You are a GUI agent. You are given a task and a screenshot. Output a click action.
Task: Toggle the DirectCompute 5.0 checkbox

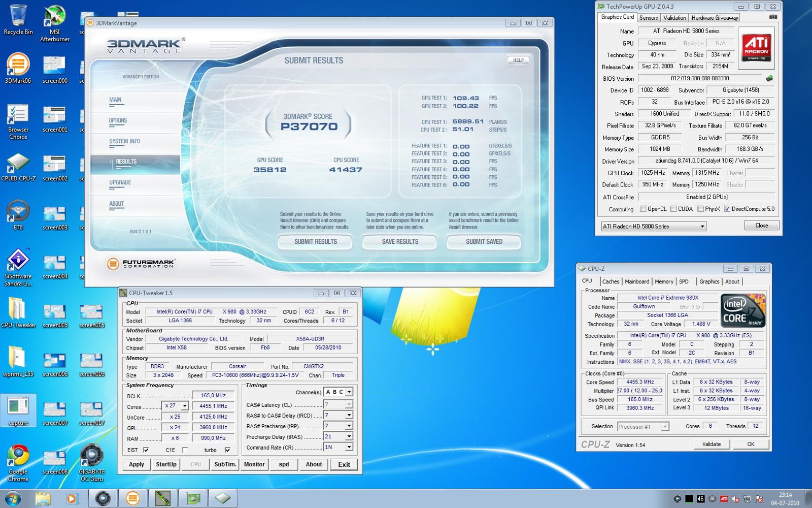[727, 209]
